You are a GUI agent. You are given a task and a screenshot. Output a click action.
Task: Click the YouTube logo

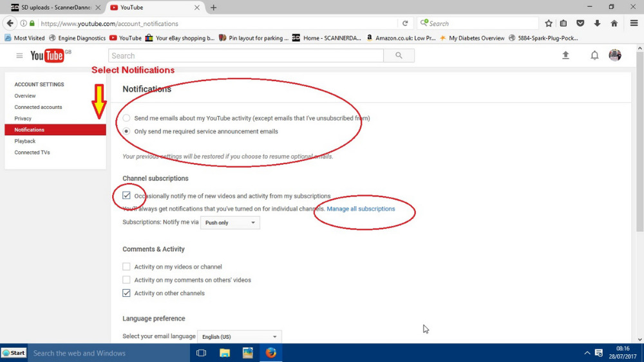click(x=47, y=56)
